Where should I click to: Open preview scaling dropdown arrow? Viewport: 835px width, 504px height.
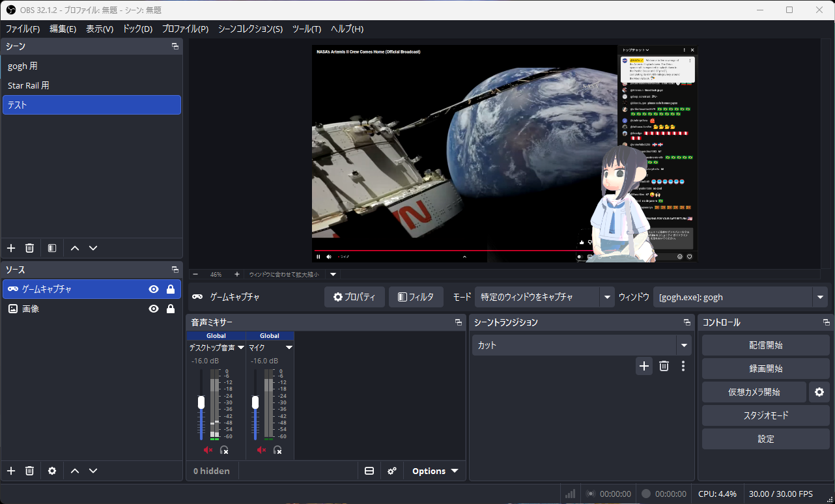tap(333, 274)
